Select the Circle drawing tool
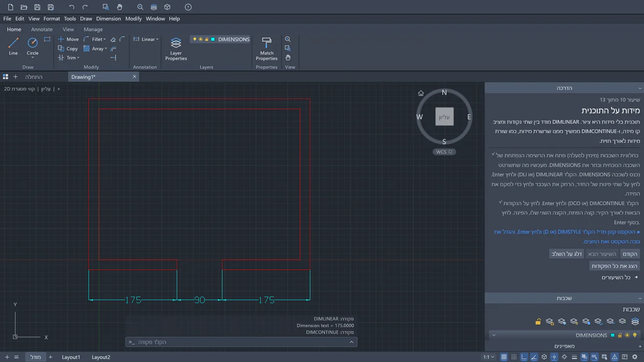Screen dimensions: 644x362 pyautogui.click(x=33, y=46)
